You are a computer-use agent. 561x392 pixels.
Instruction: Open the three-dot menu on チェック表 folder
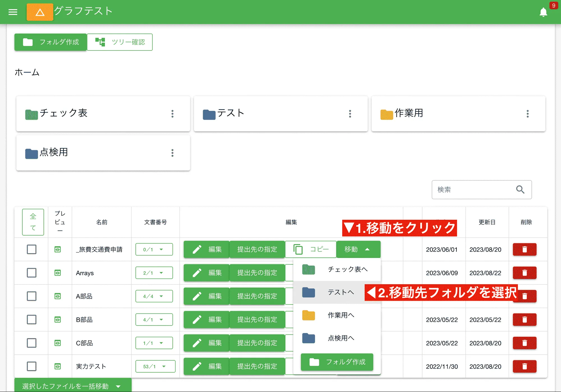pos(173,114)
